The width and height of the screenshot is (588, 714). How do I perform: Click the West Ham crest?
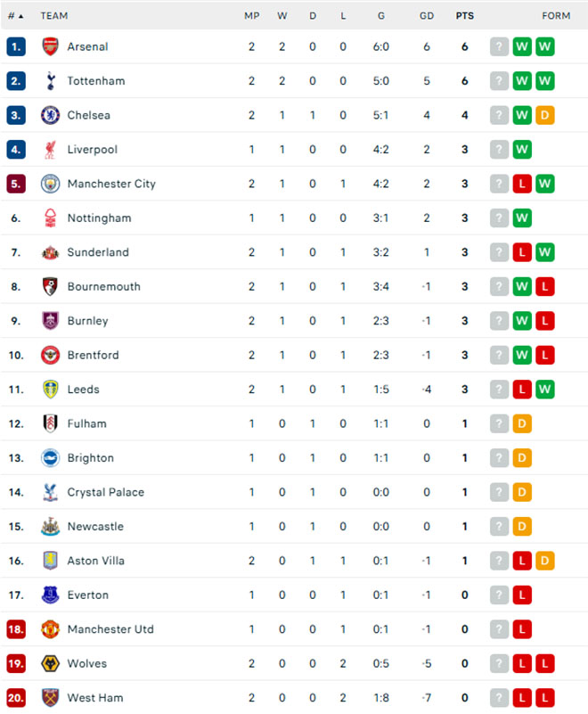50,698
